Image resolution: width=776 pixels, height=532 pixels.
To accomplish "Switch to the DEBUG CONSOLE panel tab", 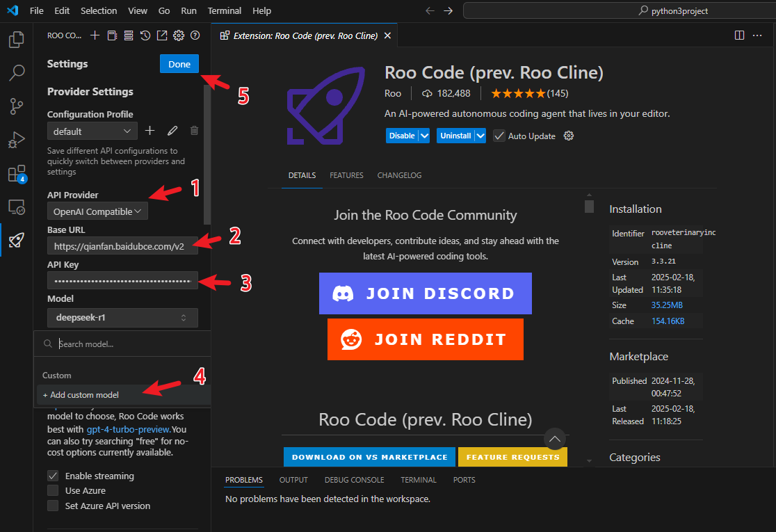I will (355, 480).
